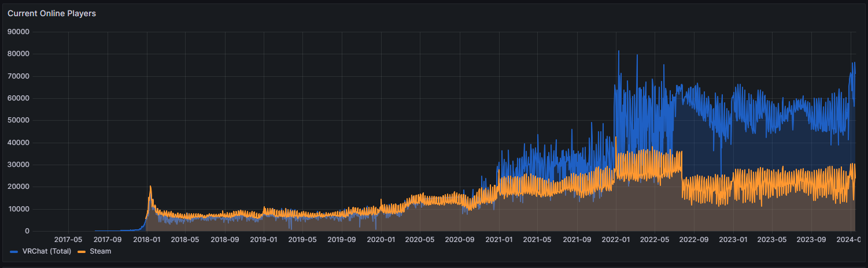Click the blue VRChat (Total) legend color swatch
Image resolution: width=868 pixels, height=268 pixels.
14,251
